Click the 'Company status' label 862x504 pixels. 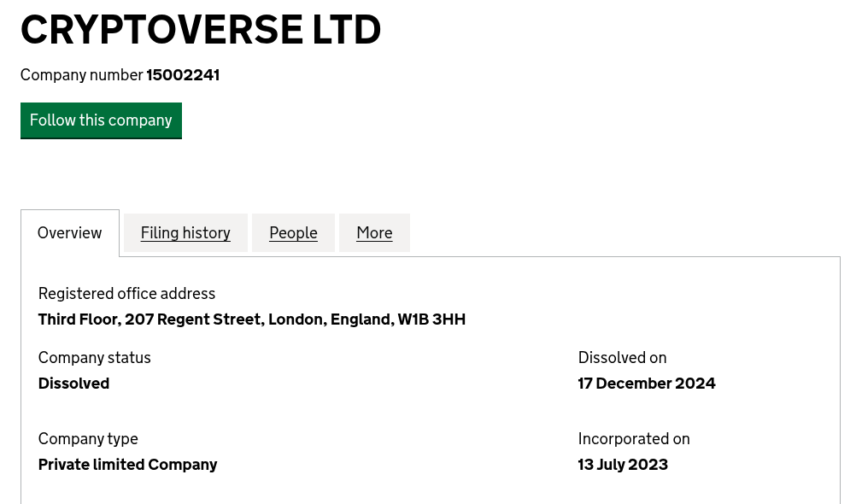[94, 358]
